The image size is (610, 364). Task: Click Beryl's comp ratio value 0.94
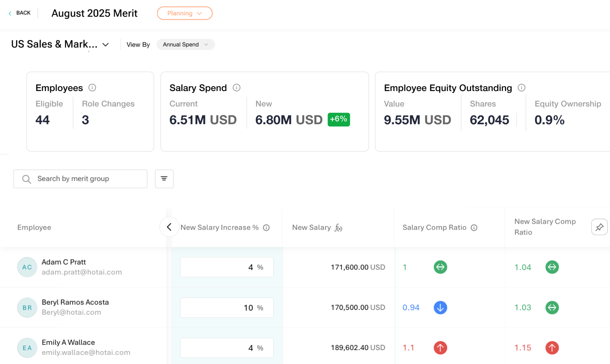point(411,308)
